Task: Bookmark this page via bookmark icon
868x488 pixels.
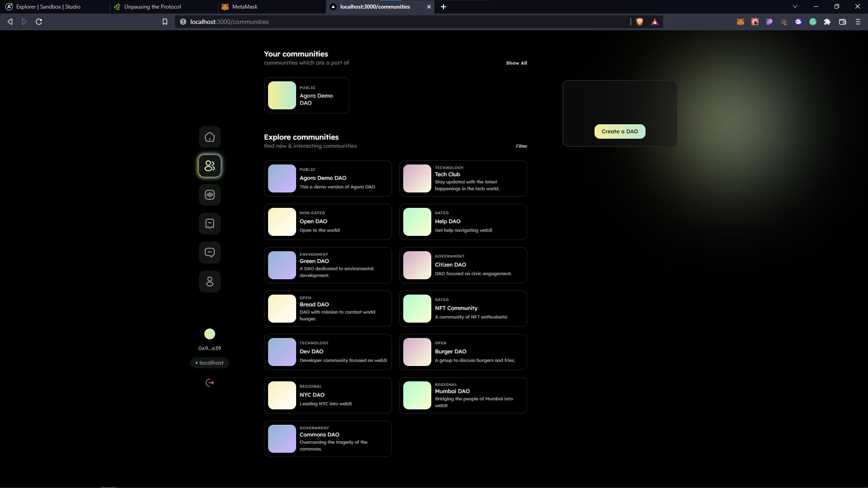Action: [165, 22]
